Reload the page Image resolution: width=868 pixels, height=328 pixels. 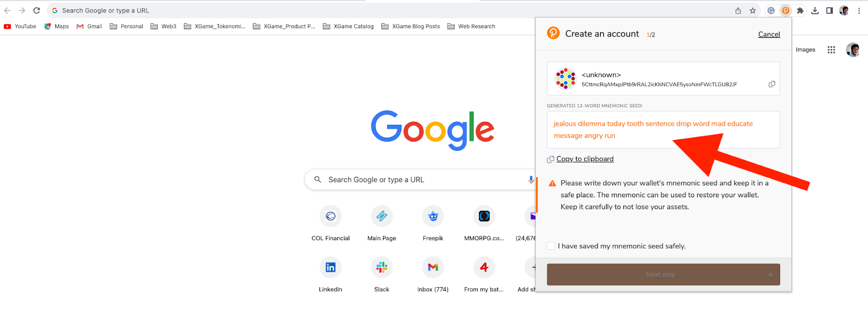point(36,10)
